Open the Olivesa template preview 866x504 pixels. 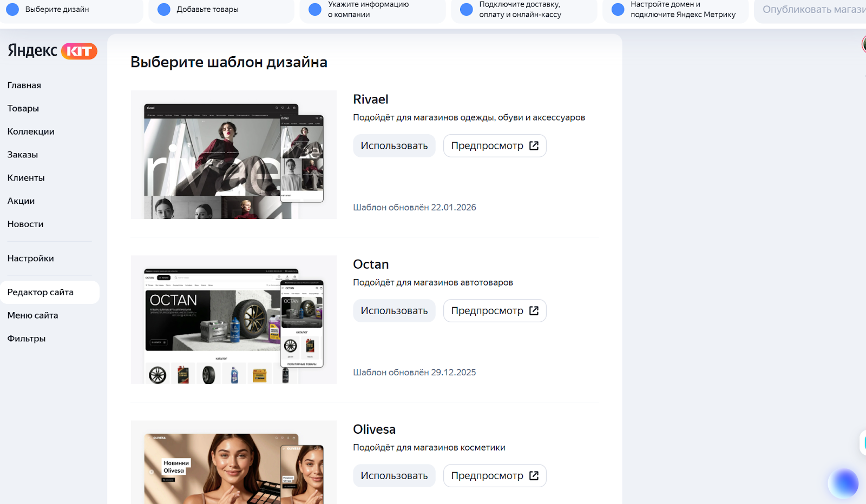point(494,476)
